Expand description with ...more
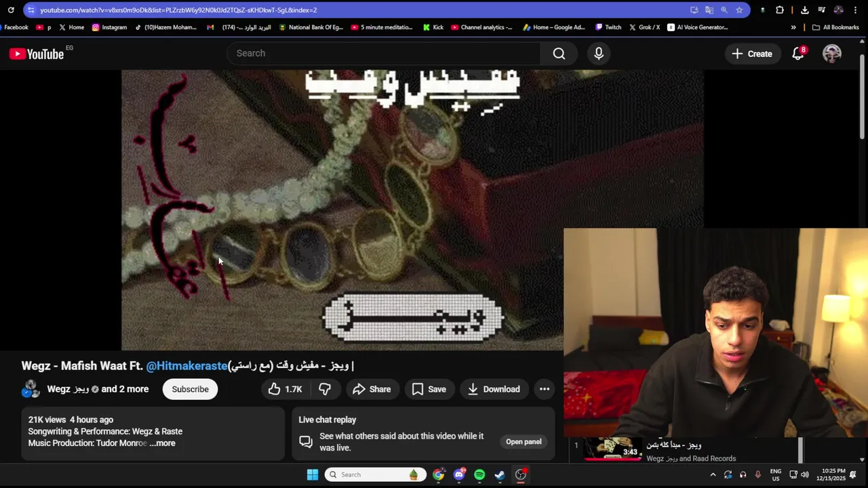This screenshot has width=868, height=488. [x=162, y=443]
